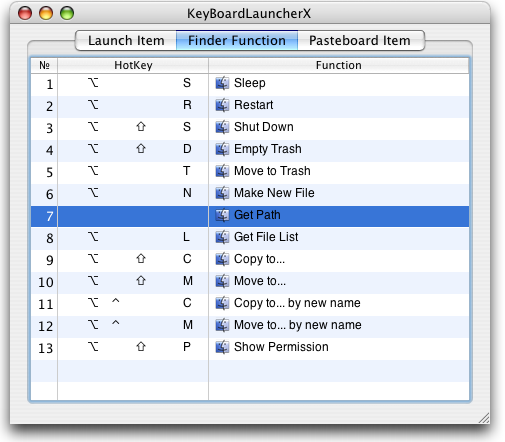Click the Finder icon next to Empty Trash
This screenshot has height=442, width=505.
pos(222,149)
